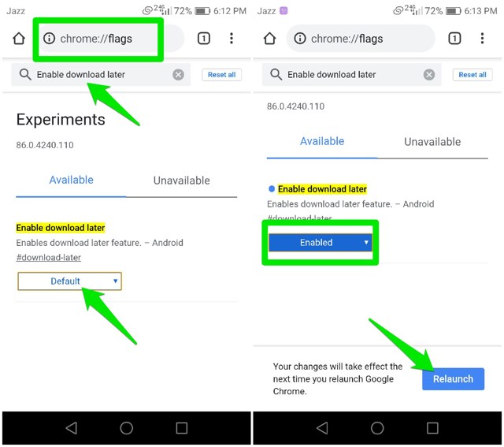Tap the home icon in left phone
Image resolution: width=504 pixels, height=447 pixels.
click(x=19, y=39)
